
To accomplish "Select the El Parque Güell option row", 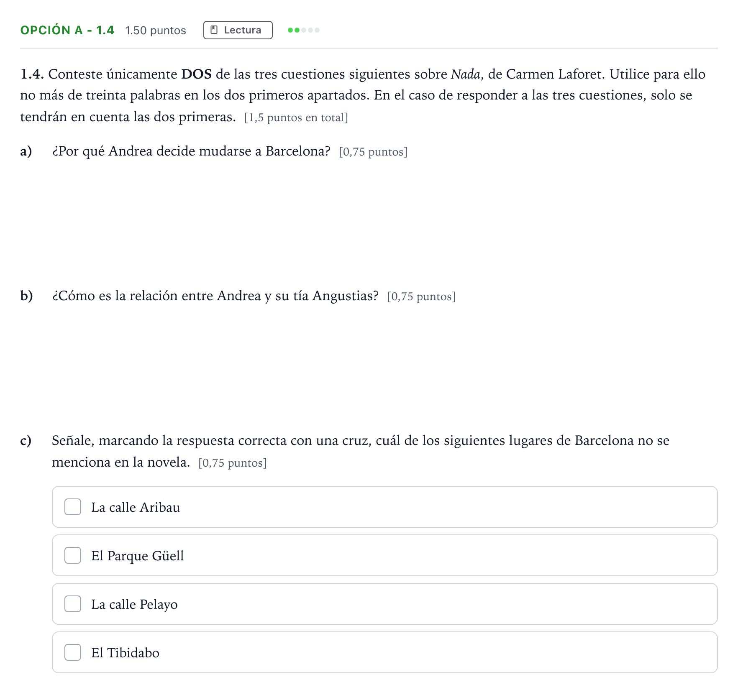I will [385, 555].
